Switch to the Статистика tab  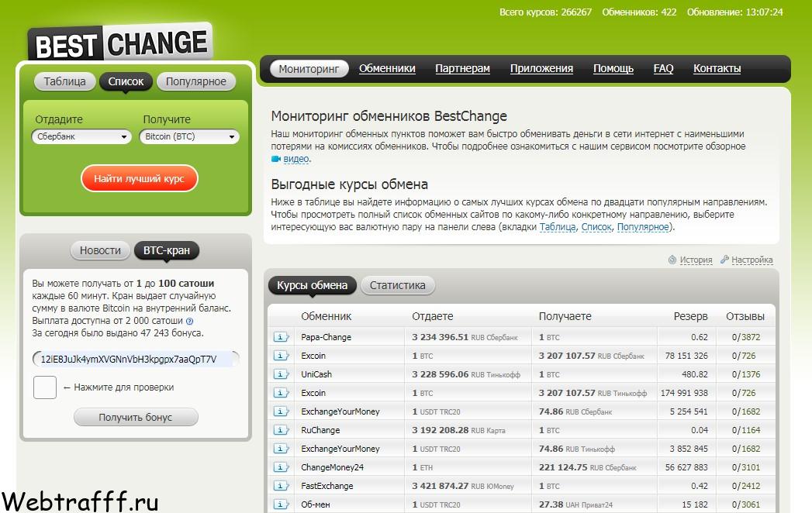tap(397, 285)
